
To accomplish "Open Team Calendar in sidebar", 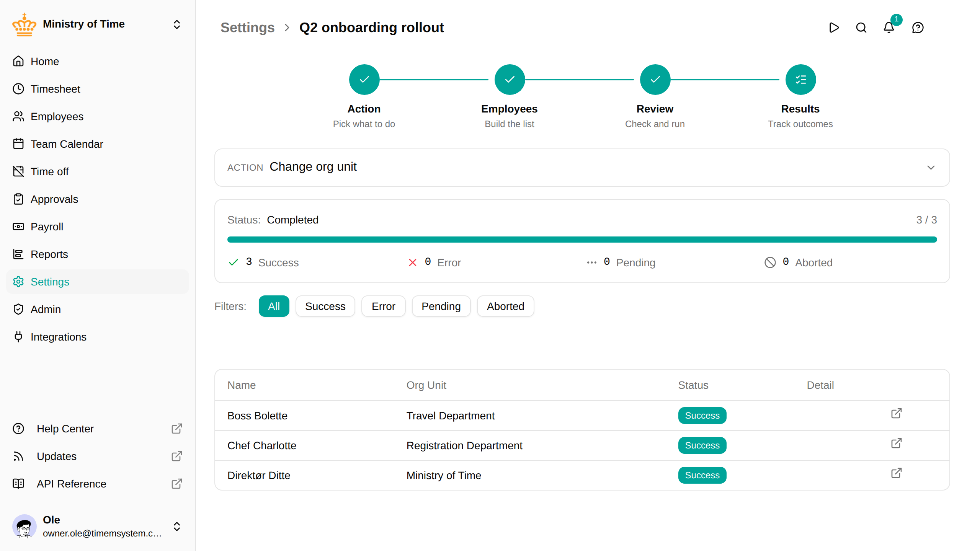I will 98,144.
